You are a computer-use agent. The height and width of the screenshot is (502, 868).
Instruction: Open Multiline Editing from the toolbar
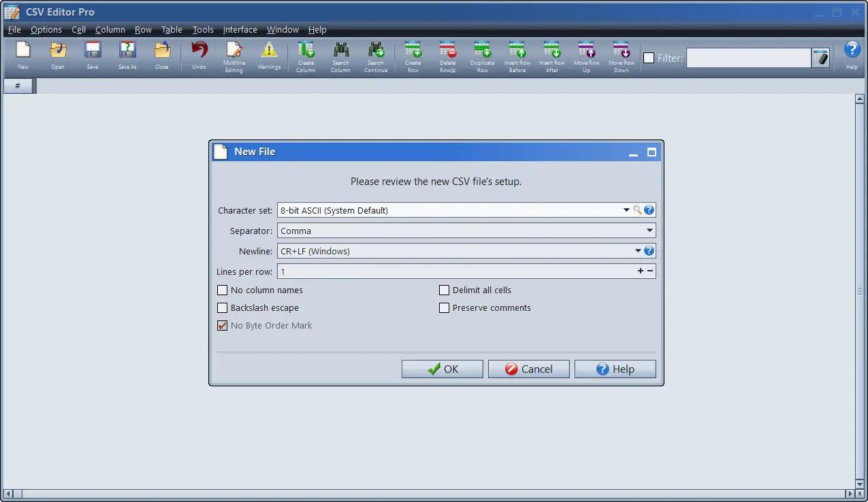click(x=234, y=51)
